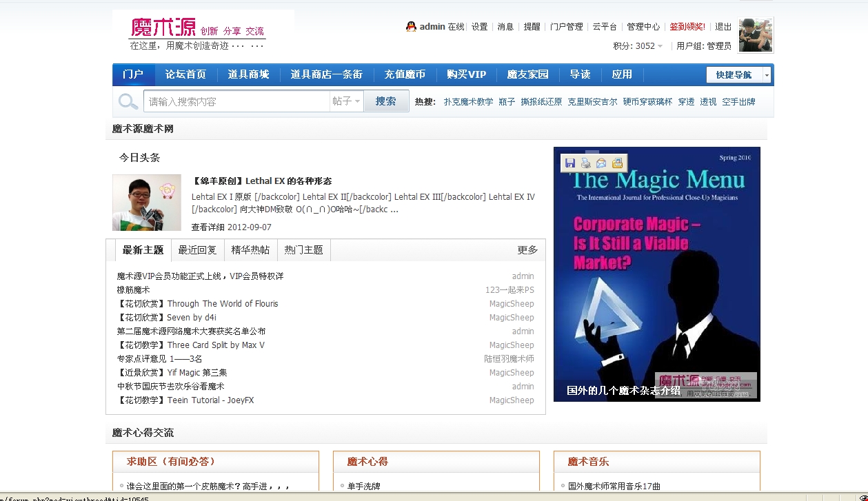Open 魔友家园 nav item
Viewport: 868px width, 501px height.
[x=528, y=74]
